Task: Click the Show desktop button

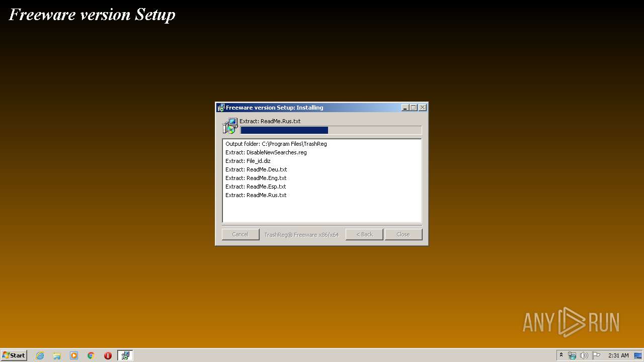Action: tap(639, 355)
